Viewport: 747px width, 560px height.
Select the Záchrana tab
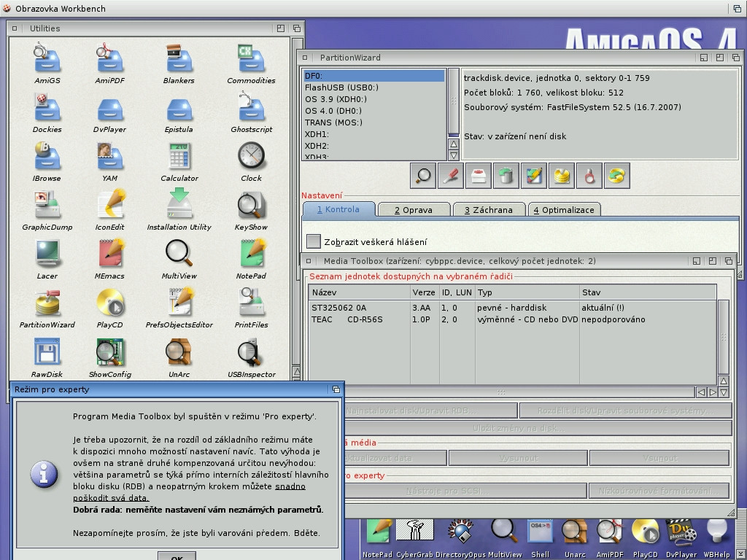click(488, 210)
